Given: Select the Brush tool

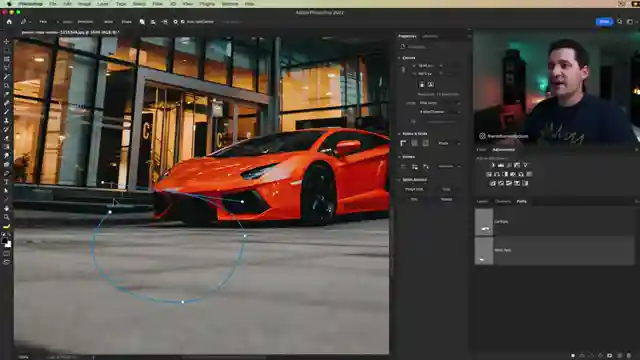Looking at the screenshot, I should click(x=7, y=112).
